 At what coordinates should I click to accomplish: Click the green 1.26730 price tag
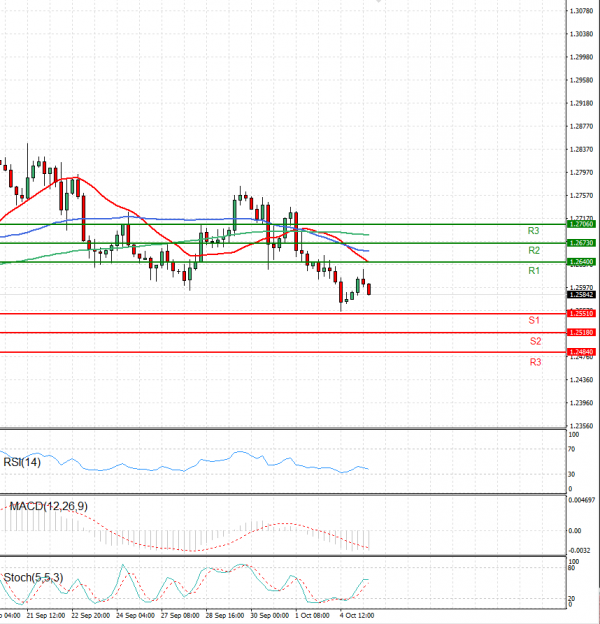(x=581, y=243)
